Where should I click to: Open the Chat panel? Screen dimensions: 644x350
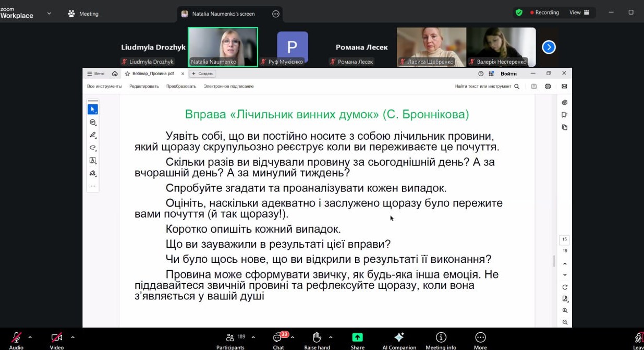click(x=278, y=337)
